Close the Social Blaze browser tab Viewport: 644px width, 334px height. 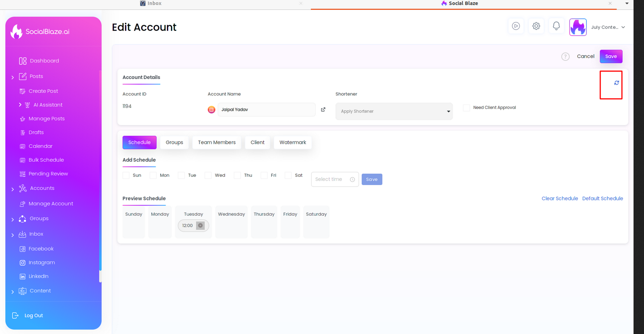(x=610, y=3)
